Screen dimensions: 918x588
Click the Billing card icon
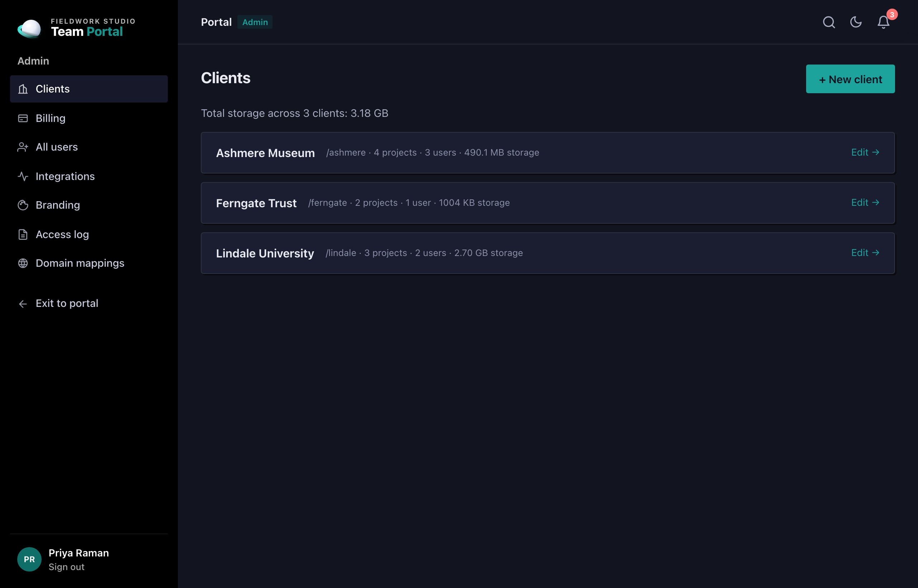[x=23, y=118]
